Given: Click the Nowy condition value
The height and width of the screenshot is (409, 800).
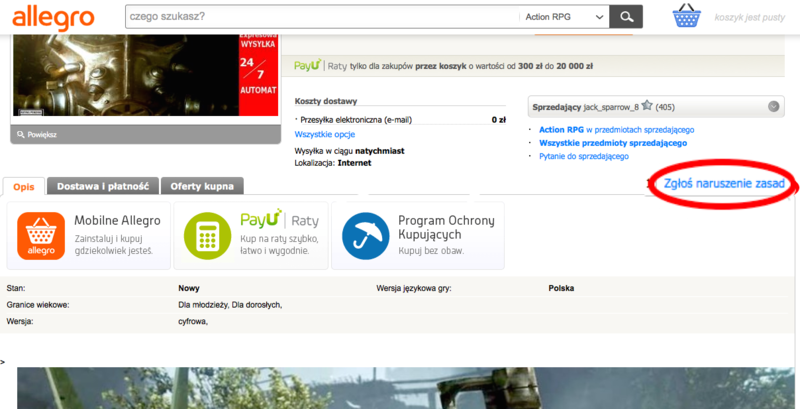Looking at the screenshot, I should 189,288.
